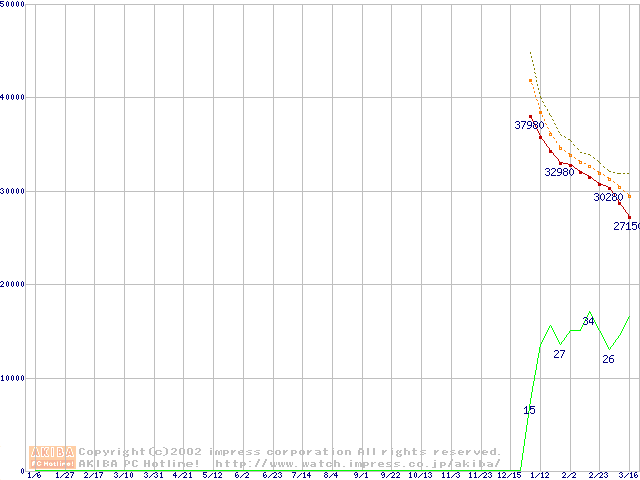Click the green line label 34
Viewport: 640px width, 480px height.
click(x=588, y=321)
